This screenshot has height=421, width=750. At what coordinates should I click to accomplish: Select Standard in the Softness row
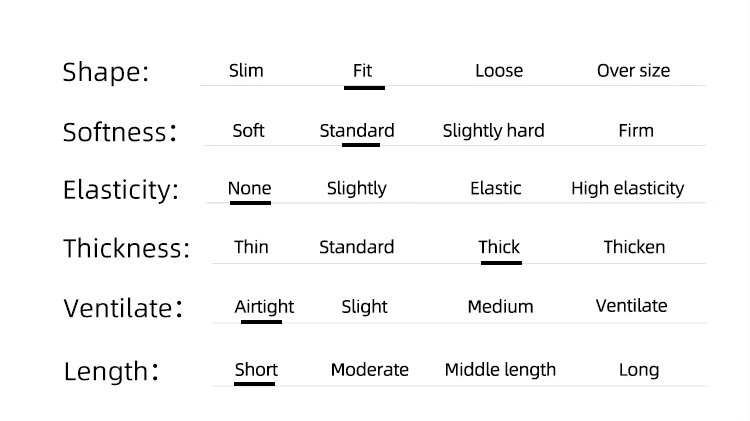[357, 131]
